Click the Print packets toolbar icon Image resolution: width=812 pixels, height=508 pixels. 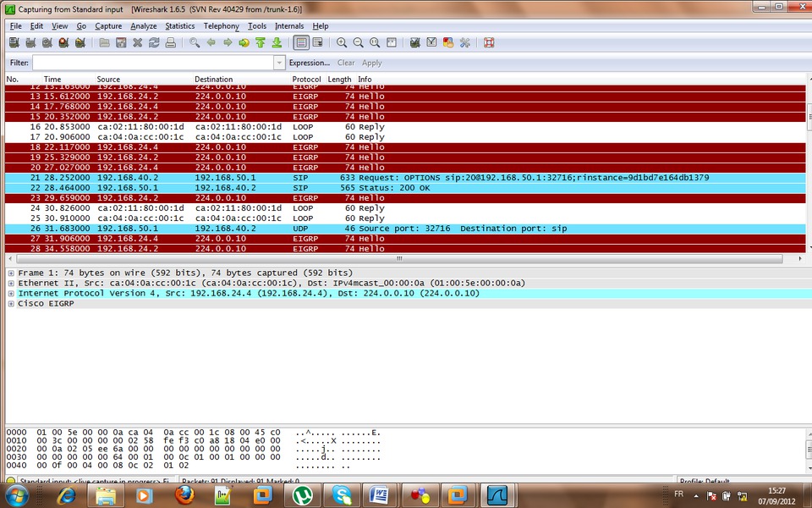[x=171, y=42]
